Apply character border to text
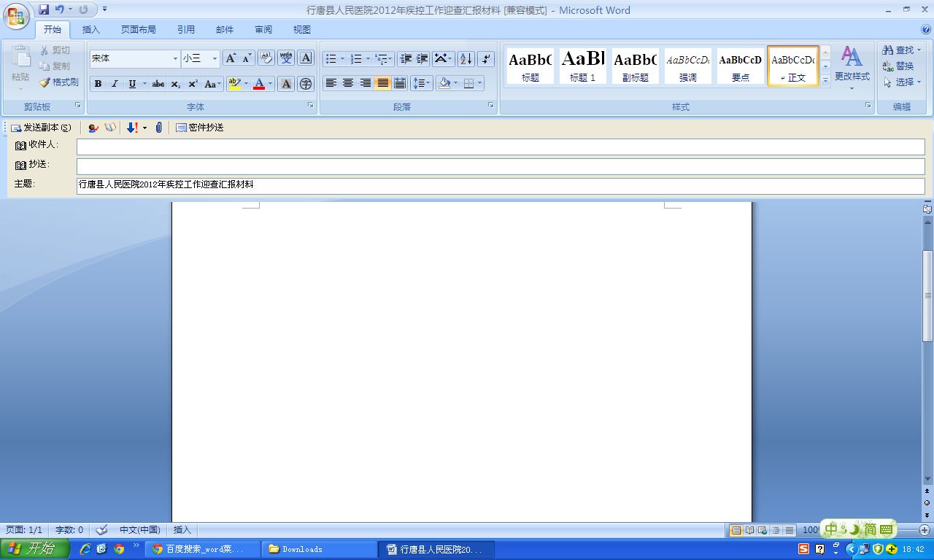 [x=306, y=58]
